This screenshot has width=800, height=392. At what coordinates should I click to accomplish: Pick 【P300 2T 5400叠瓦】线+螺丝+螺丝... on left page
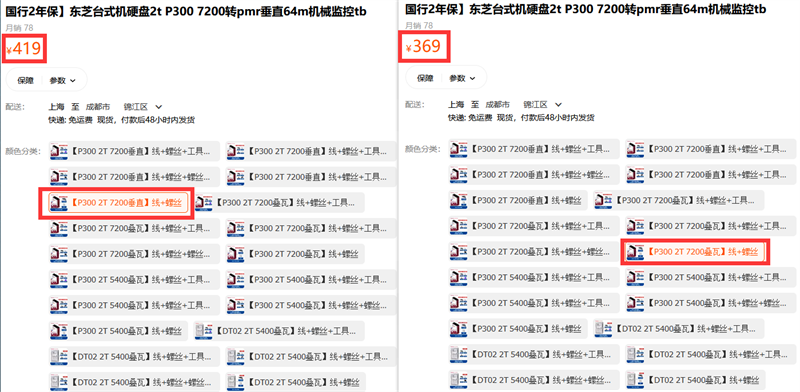pos(311,305)
